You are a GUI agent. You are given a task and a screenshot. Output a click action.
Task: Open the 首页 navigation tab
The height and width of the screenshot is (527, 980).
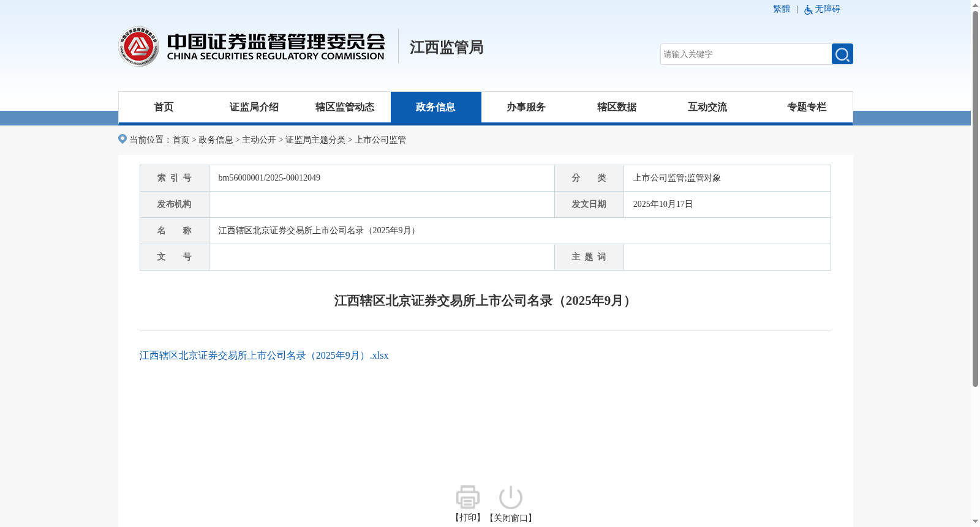(x=164, y=107)
